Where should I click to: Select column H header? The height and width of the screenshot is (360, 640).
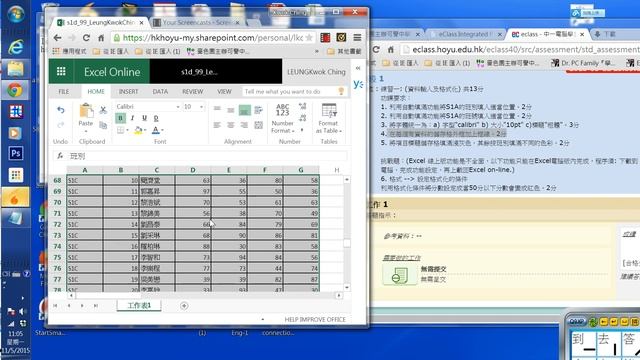(336, 170)
